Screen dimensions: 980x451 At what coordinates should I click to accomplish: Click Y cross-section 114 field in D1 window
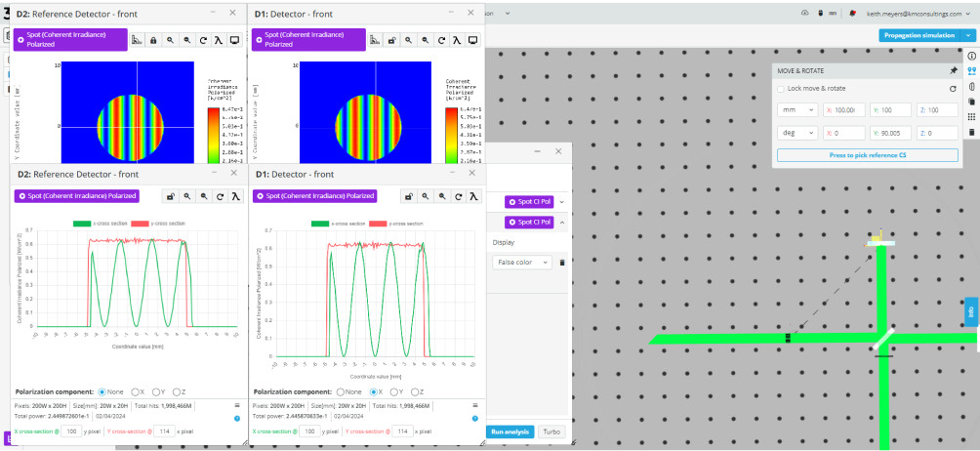tap(403, 431)
